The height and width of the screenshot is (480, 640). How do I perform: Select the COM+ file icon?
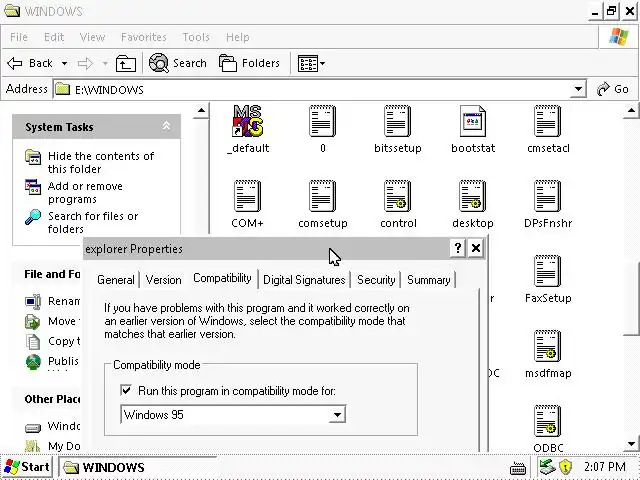[247, 196]
